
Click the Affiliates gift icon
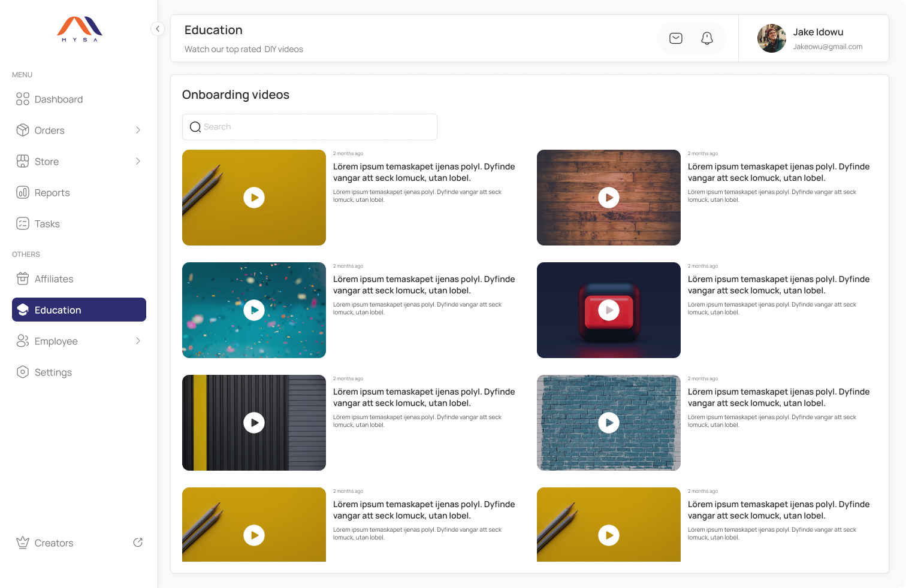[x=23, y=278]
